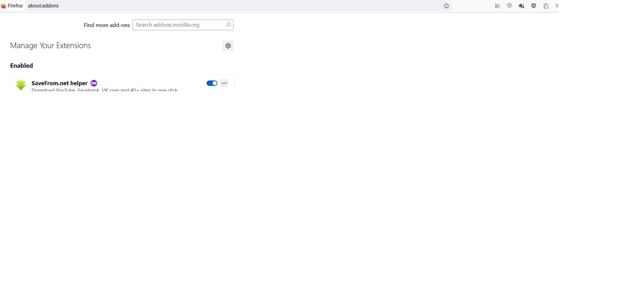This screenshot has height=297, width=644.
Task: Click the grey spheres extension icon
Action: (x=522, y=6)
